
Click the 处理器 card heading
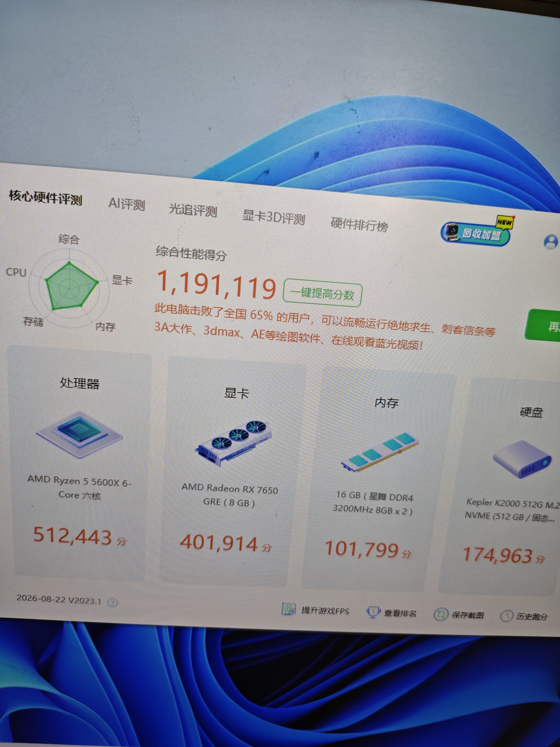[x=80, y=383]
